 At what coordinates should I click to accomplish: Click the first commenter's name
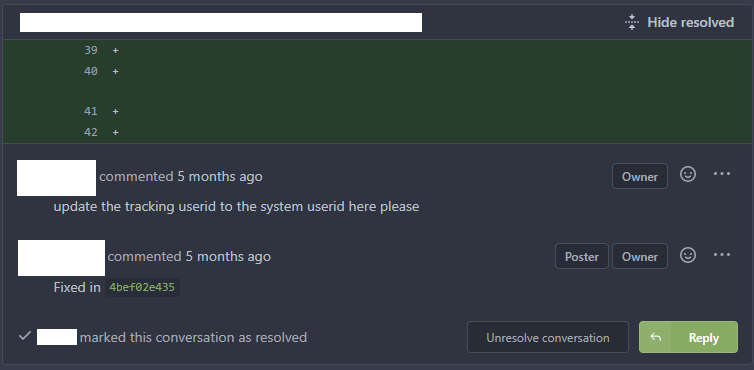(56, 178)
